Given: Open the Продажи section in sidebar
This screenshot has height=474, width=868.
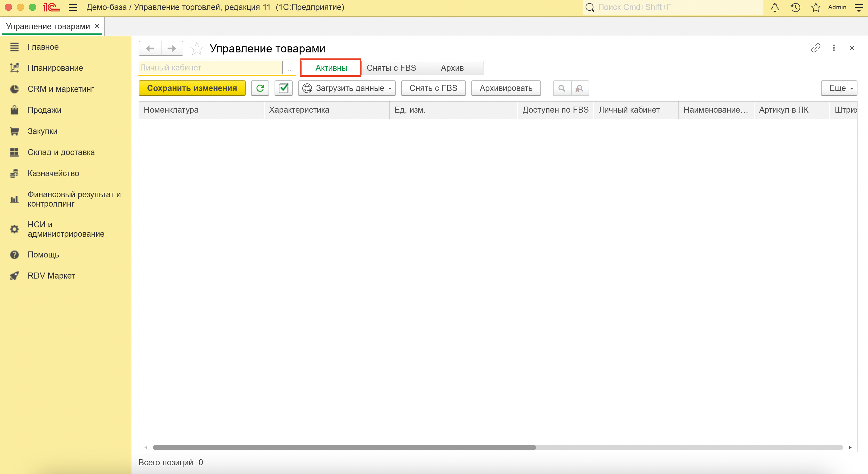Looking at the screenshot, I should click(x=45, y=110).
